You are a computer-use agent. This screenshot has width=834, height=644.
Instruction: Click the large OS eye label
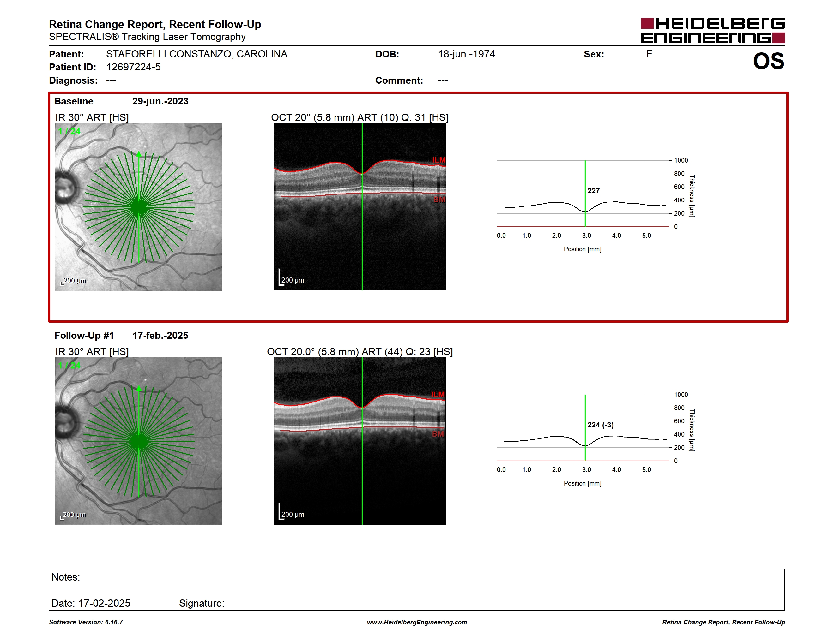(x=768, y=61)
